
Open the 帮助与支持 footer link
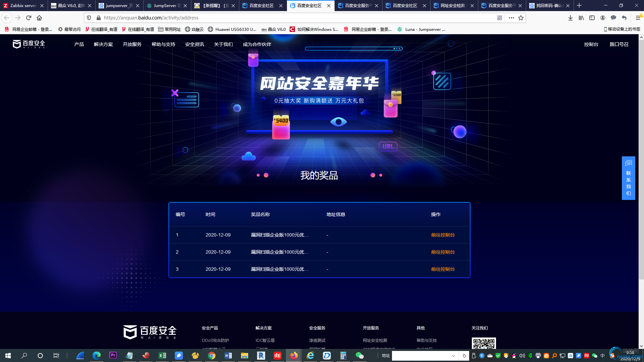pos(427,340)
